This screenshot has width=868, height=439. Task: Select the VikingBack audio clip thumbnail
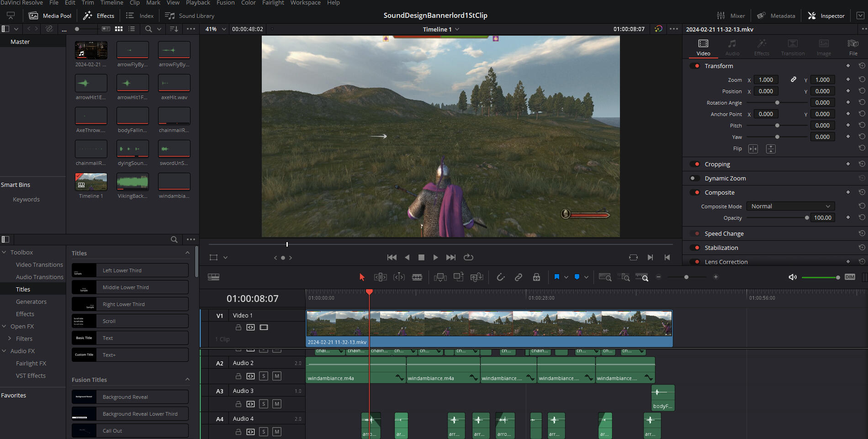pyautogui.click(x=132, y=182)
